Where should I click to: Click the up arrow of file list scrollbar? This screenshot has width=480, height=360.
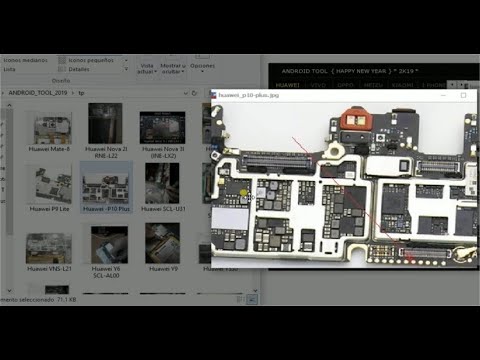tap(9, 105)
